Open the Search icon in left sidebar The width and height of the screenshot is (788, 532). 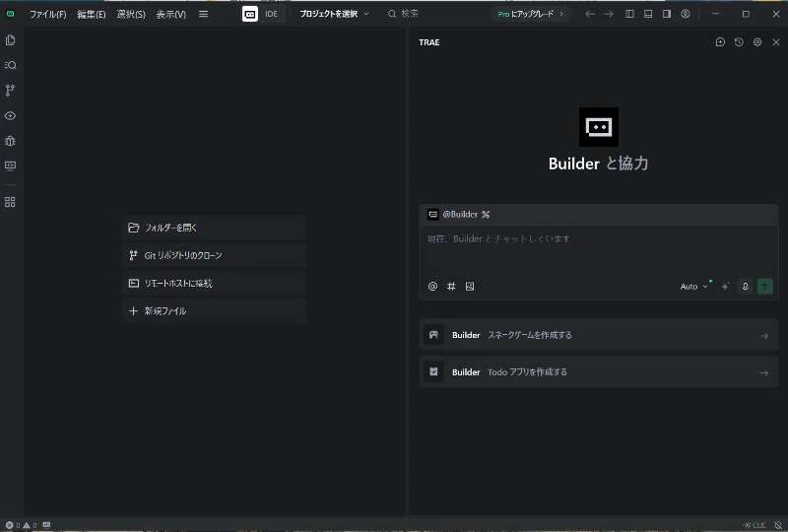point(10,65)
